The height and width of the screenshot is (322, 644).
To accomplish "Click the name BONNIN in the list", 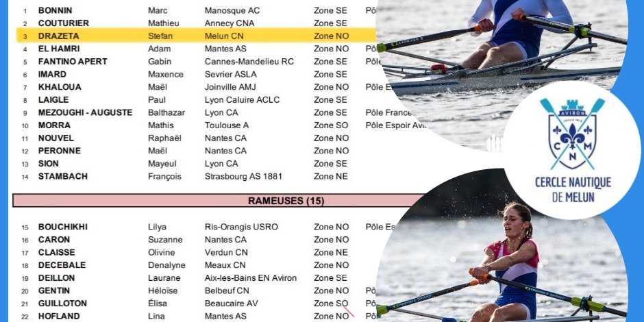I will tap(55, 11).
